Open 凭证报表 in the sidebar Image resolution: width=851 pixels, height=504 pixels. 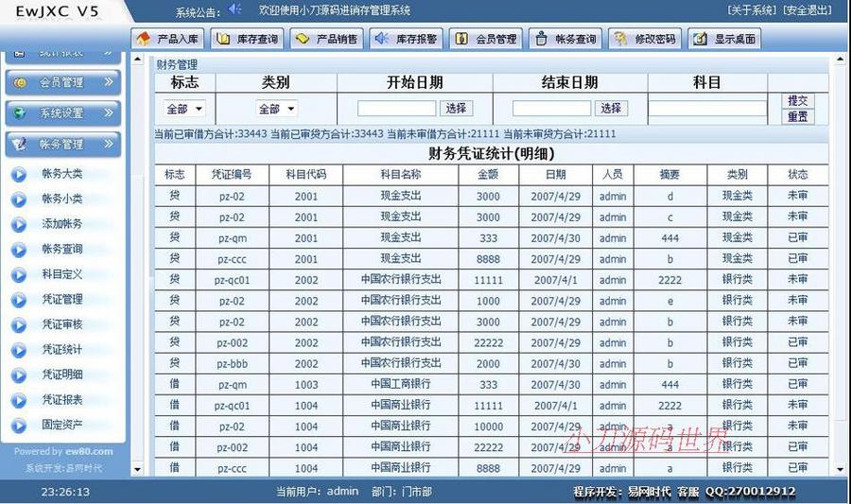click(62, 400)
